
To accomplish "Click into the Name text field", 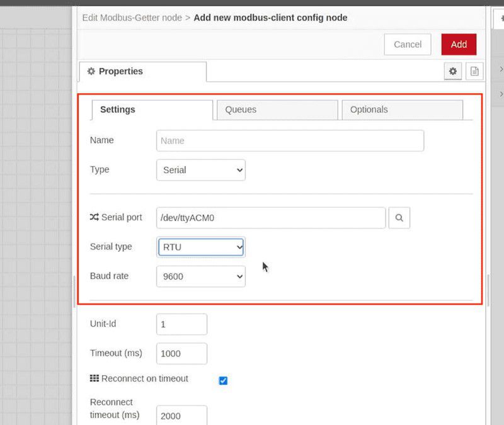I will pos(290,141).
